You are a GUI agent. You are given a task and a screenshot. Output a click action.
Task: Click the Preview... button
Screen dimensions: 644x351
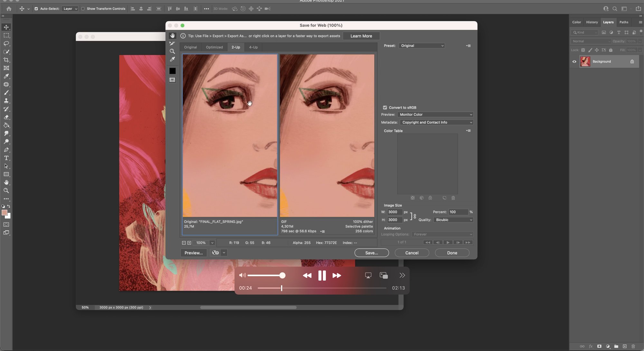194,253
